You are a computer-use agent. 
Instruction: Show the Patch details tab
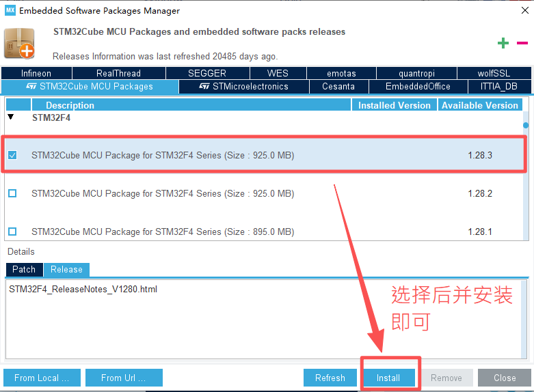coord(24,269)
